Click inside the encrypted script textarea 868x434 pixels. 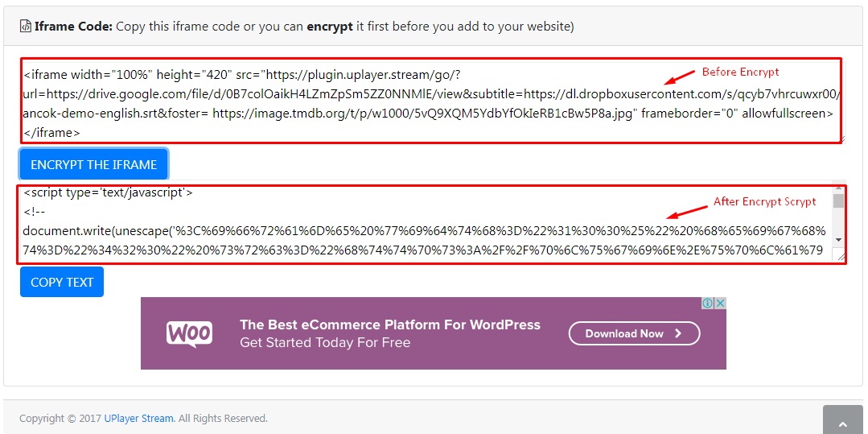(426, 221)
